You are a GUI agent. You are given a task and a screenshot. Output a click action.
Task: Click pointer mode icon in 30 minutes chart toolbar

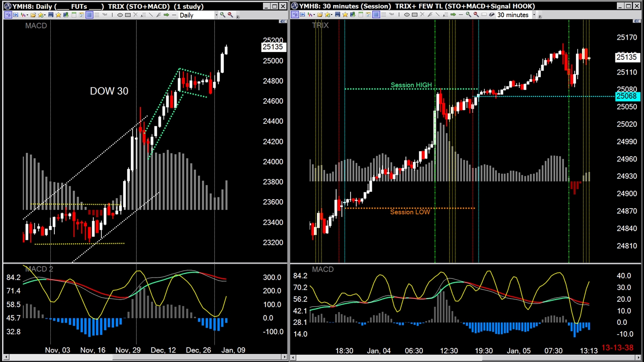pos(294,15)
